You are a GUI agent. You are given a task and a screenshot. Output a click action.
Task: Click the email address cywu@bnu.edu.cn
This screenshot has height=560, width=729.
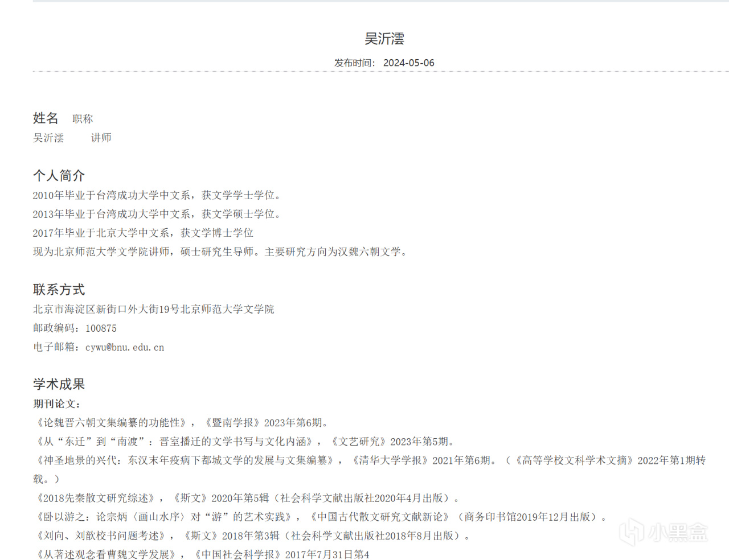point(125,347)
